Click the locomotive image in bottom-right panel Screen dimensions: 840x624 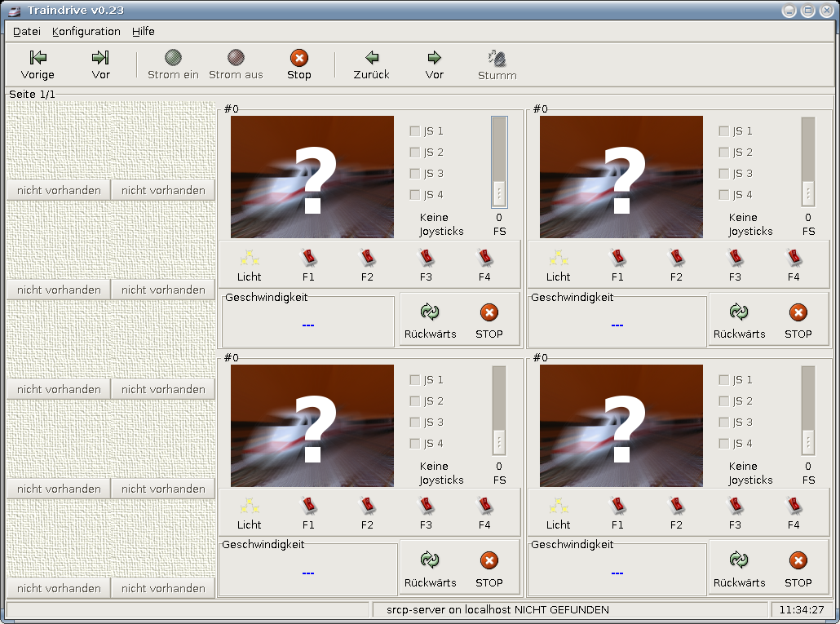click(x=621, y=426)
